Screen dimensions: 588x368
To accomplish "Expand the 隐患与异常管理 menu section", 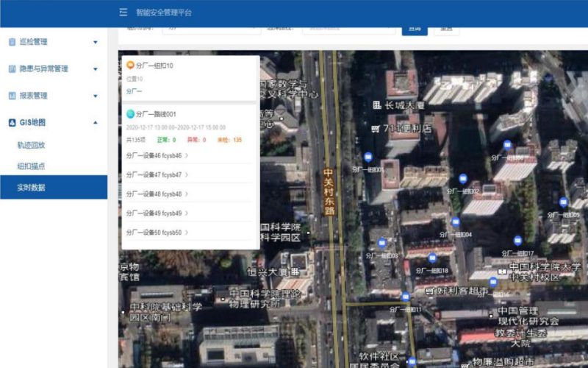I will point(53,68).
